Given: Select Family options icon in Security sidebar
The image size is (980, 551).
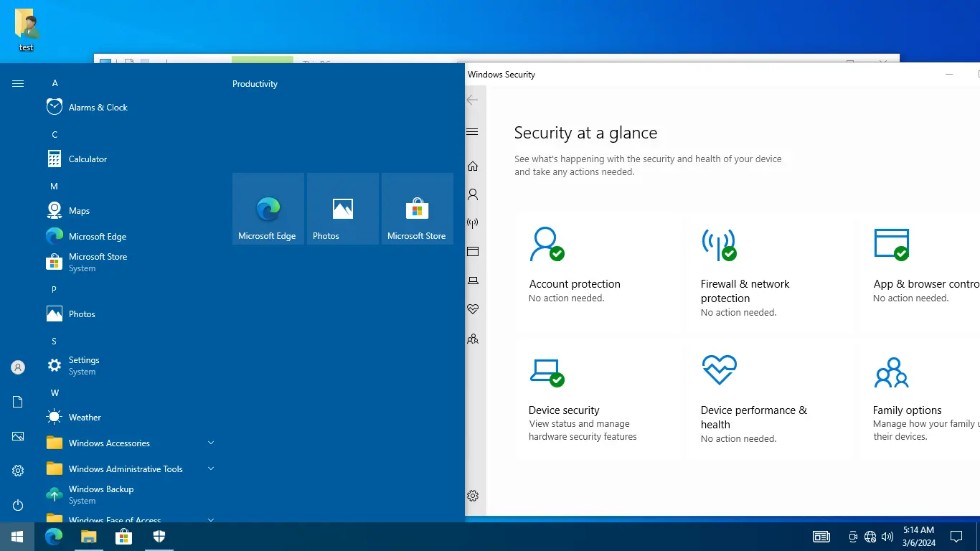Looking at the screenshot, I should [x=473, y=339].
